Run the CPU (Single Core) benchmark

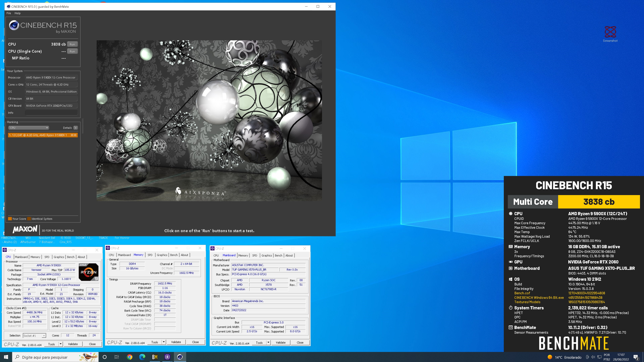pos(72,51)
